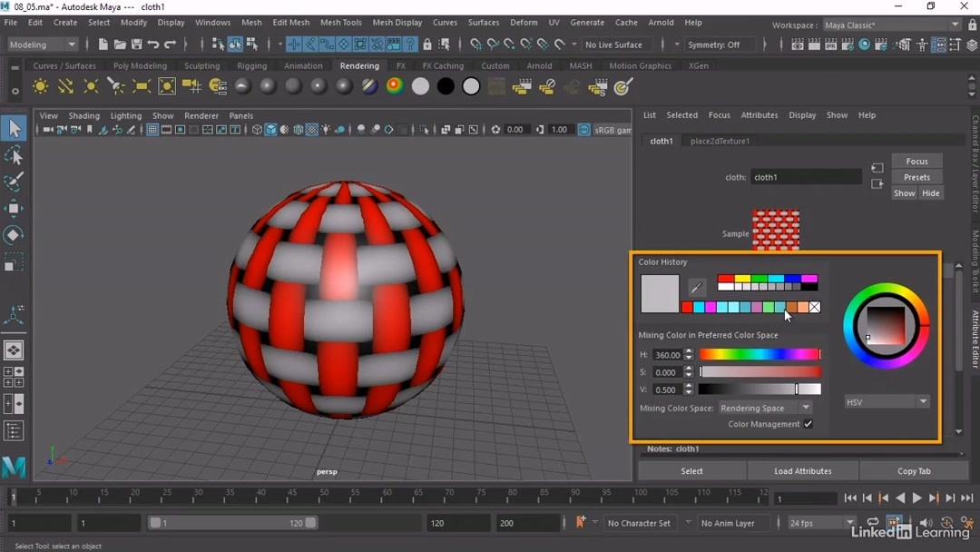Mute audio with the speaker icon near the timeline

point(926,523)
